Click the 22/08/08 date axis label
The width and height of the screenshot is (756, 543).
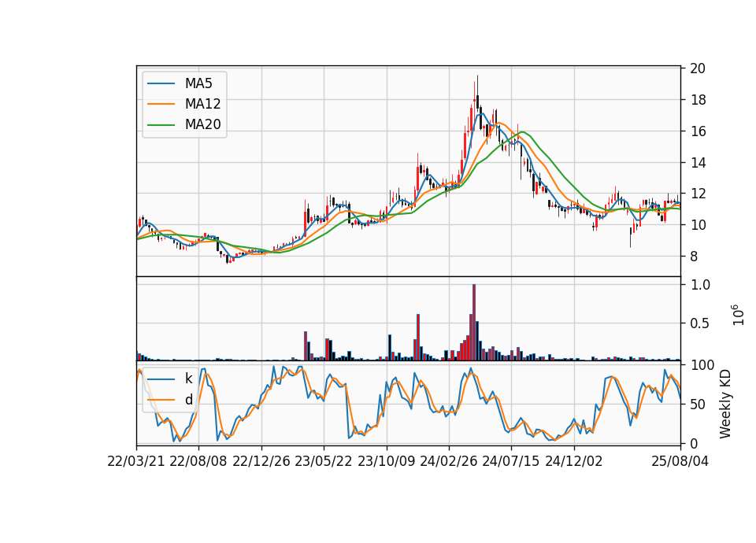[198, 461]
